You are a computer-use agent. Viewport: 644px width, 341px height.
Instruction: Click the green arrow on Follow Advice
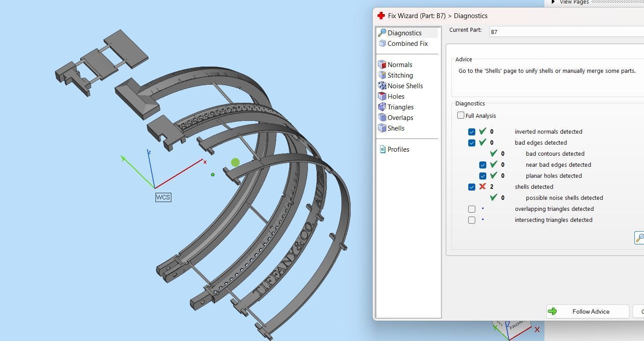click(x=552, y=311)
